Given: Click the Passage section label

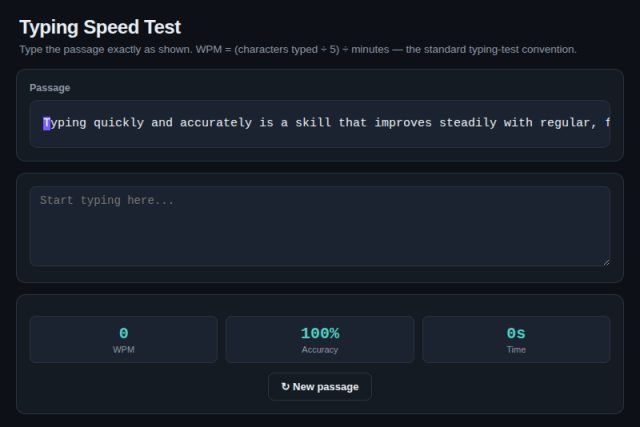Looking at the screenshot, I should (x=50, y=88).
